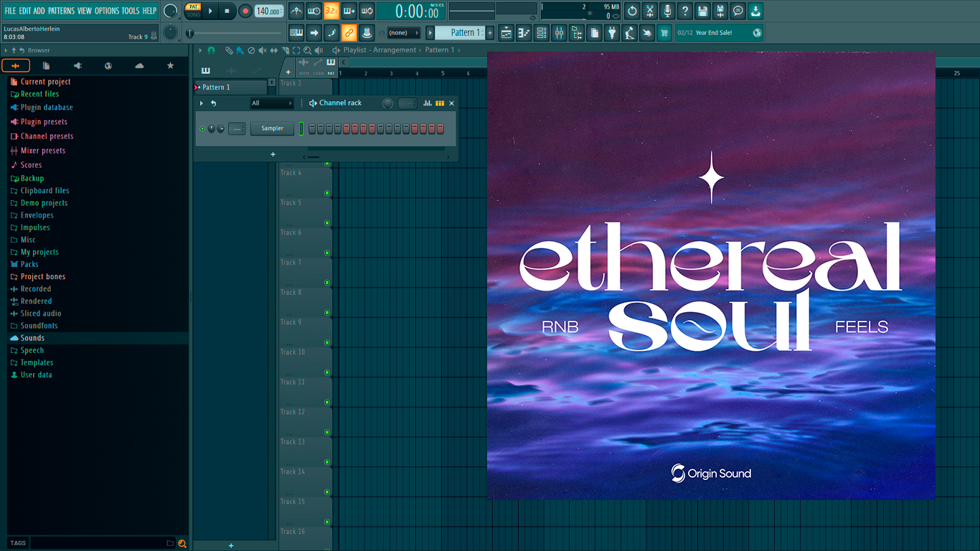980x551 pixels.
Task: Toggle the Browser view icon in toolbar
Action: pyautogui.click(x=577, y=32)
